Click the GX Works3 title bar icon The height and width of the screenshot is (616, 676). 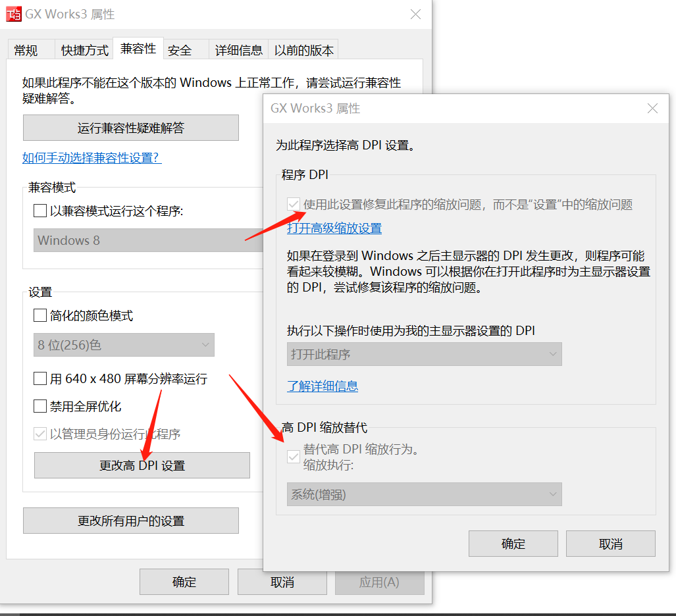click(x=13, y=14)
